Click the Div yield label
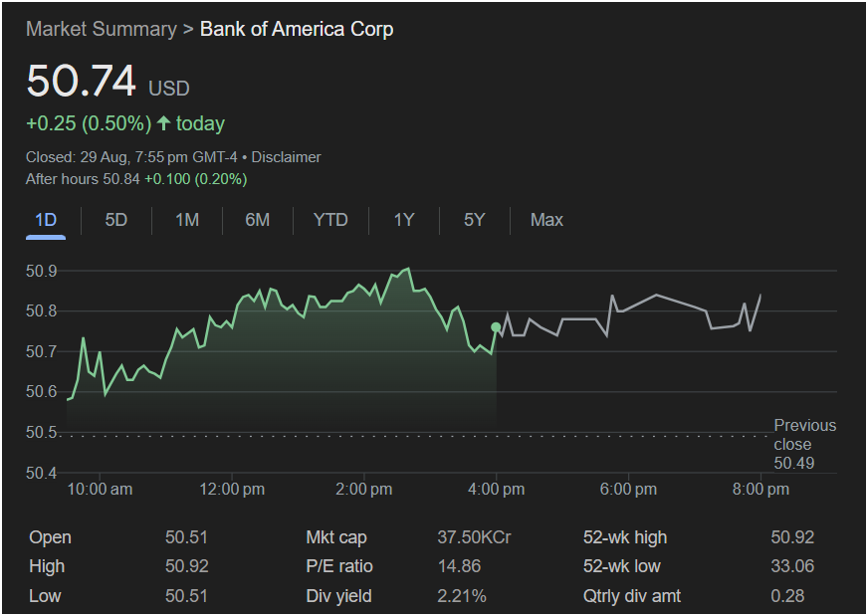 click(338, 596)
